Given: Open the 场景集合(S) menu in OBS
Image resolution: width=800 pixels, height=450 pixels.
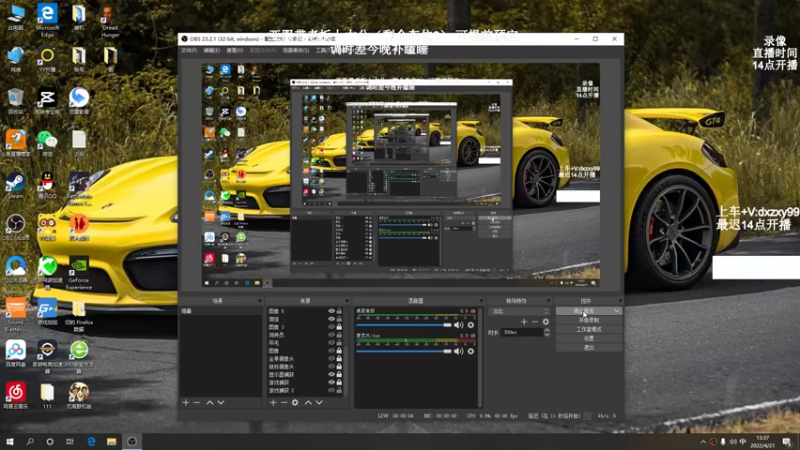Looking at the screenshot, I should [x=296, y=51].
